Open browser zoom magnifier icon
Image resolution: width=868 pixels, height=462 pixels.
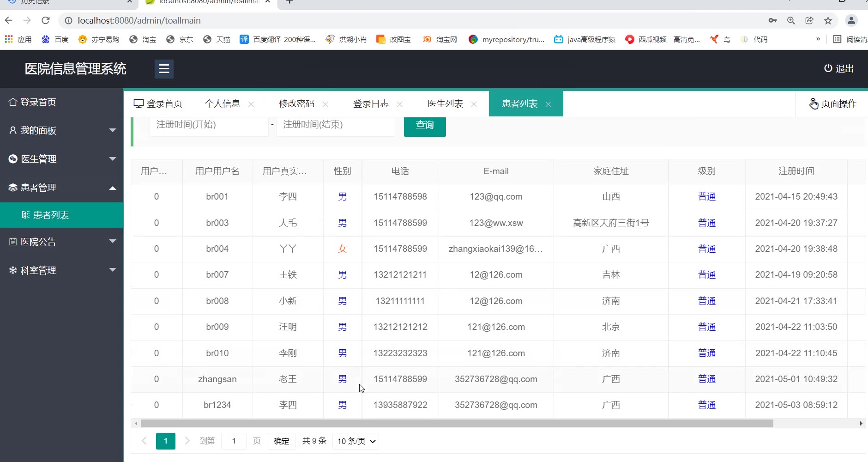[x=791, y=20]
